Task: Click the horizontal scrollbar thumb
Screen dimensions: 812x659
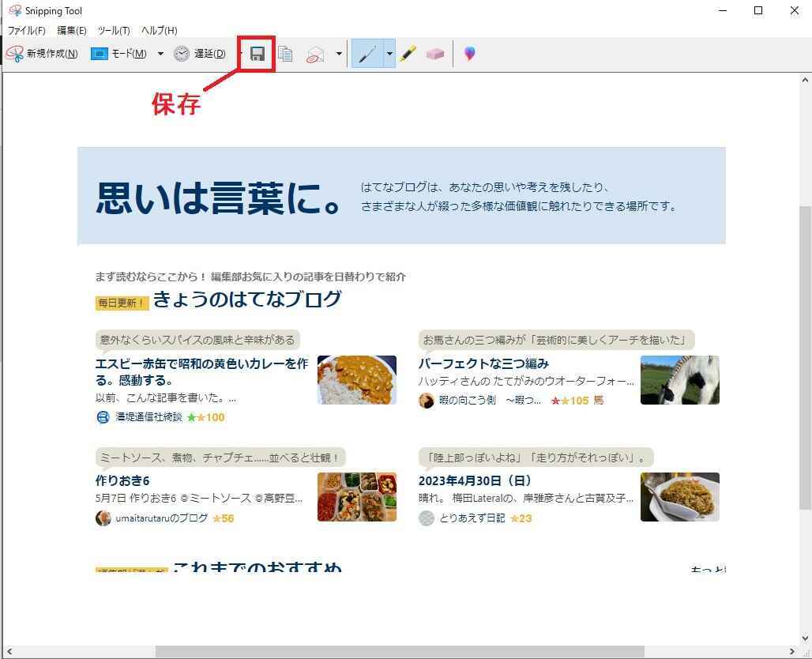Action: click(x=400, y=651)
